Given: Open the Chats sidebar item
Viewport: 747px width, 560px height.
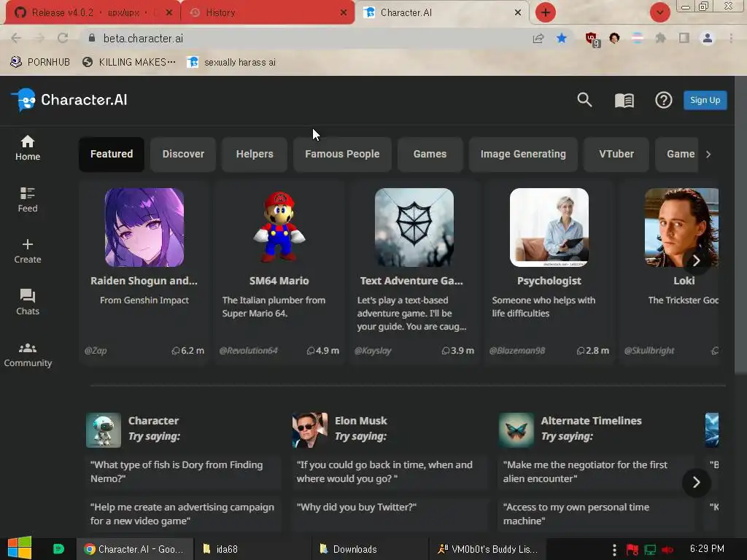Looking at the screenshot, I should pyautogui.click(x=28, y=303).
